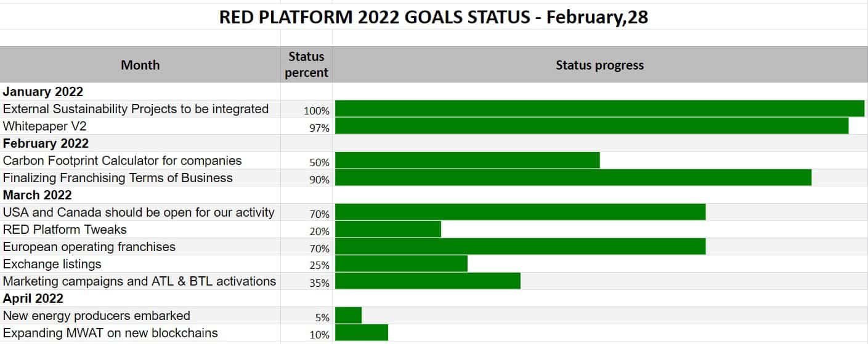Click the 90% percent cell for Franchising Terms

click(306, 178)
